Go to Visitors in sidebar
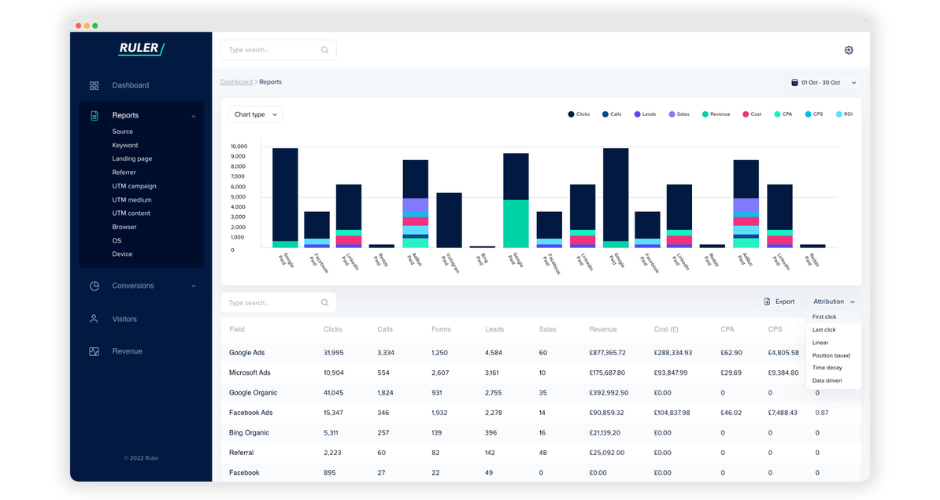Screen dimensions: 940x500 124,319
